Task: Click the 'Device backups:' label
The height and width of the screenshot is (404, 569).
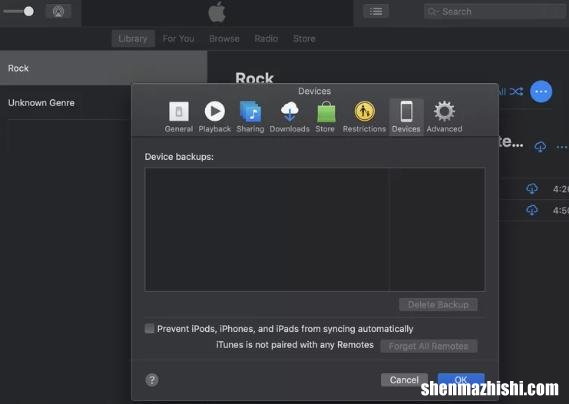Action: (x=179, y=157)
